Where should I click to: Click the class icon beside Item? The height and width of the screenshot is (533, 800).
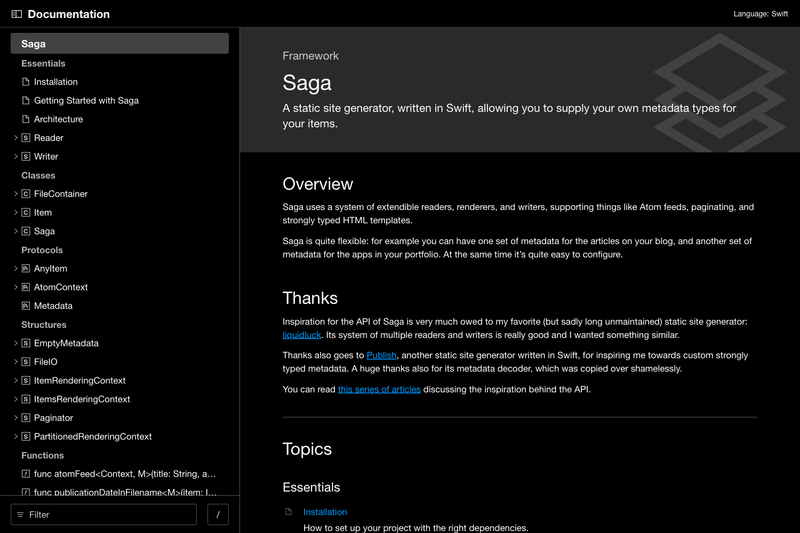pos(26,213)
